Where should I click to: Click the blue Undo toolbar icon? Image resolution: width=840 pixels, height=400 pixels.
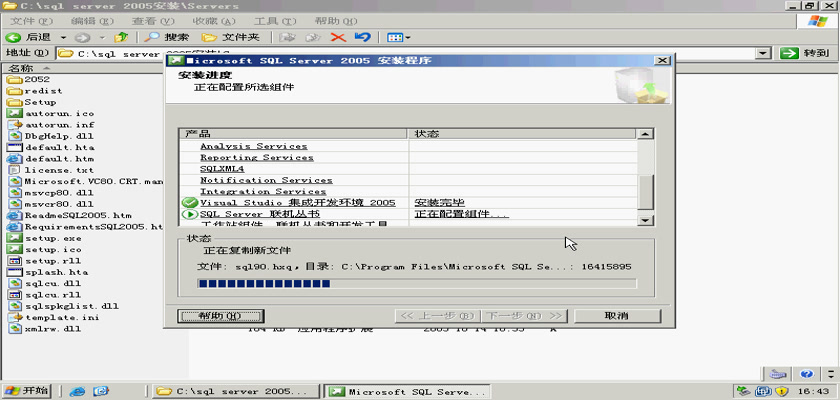pyautogui.click(x=363, y=37)
